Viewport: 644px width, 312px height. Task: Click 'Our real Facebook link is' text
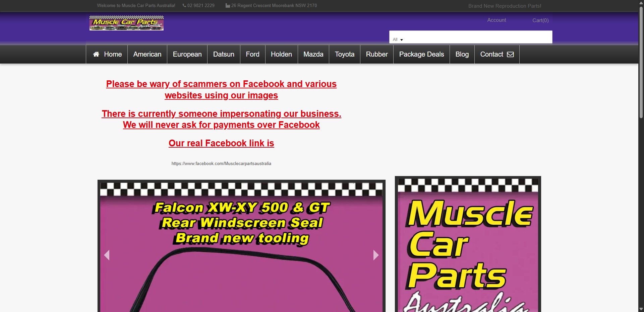coord(221,143)
